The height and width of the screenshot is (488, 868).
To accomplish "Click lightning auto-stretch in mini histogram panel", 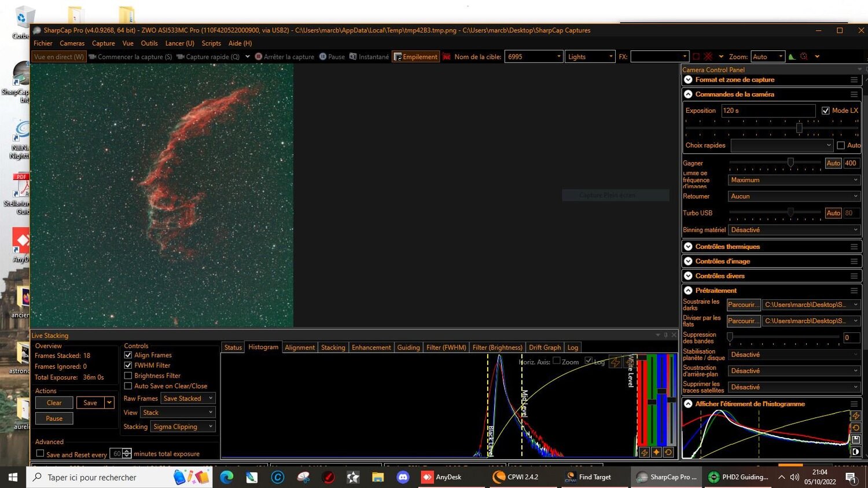I will pos(856,416).
